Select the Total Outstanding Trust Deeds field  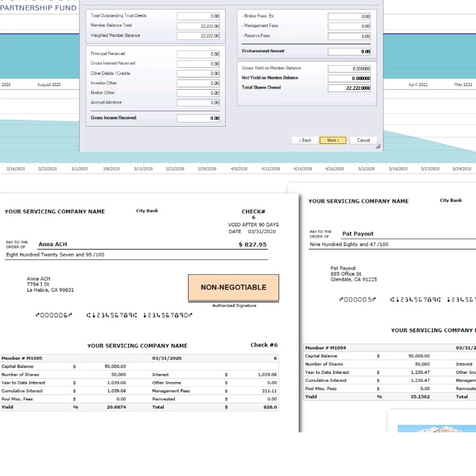coord(198,16)
